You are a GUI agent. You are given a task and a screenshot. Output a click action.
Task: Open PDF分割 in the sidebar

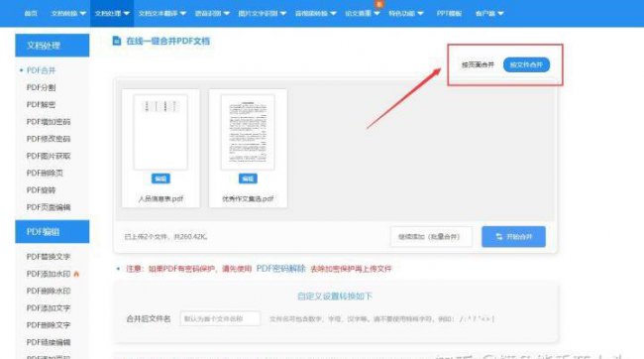point(41,87)
